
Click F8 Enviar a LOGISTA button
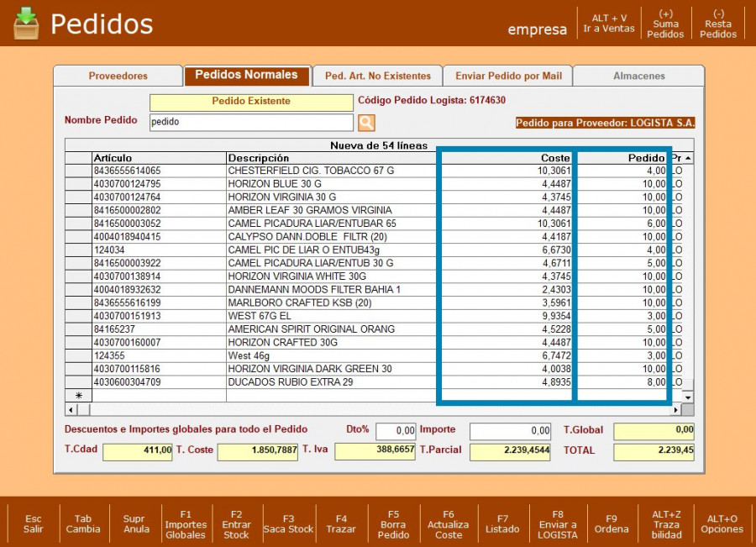click(x=558, y=523)
